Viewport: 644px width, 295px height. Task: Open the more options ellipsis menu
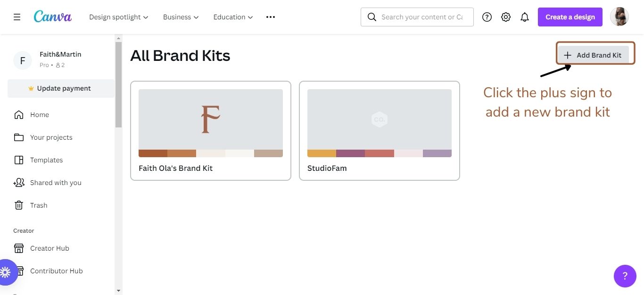[x=270, y=17]
